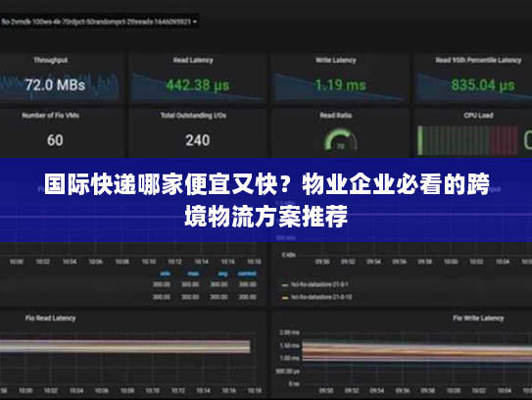Click the Chinese headline banner text
The width and height of the screenshot is (532, 400).
[266, 200]
